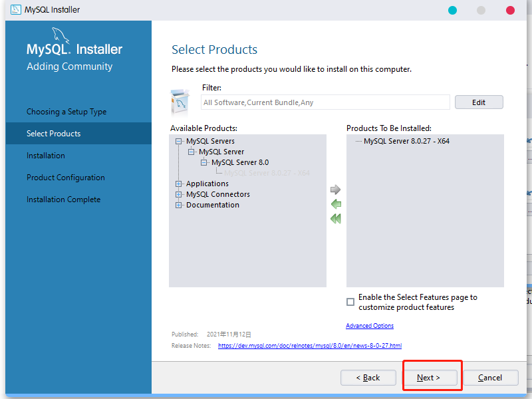Open the Advanced Options link
This screenshot has width=532, height=399.
[x=370, y=326]
